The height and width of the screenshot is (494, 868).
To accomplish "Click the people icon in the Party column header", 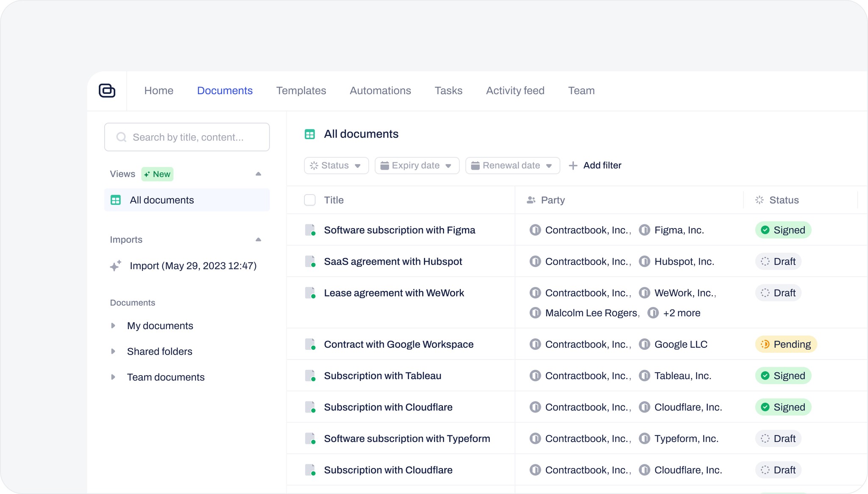I will tap(530, 200).
